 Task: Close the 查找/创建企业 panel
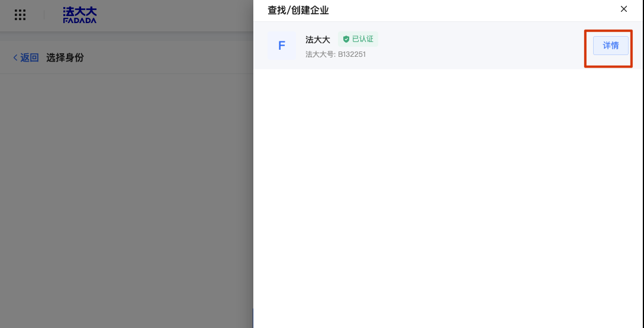pos(623,9)
